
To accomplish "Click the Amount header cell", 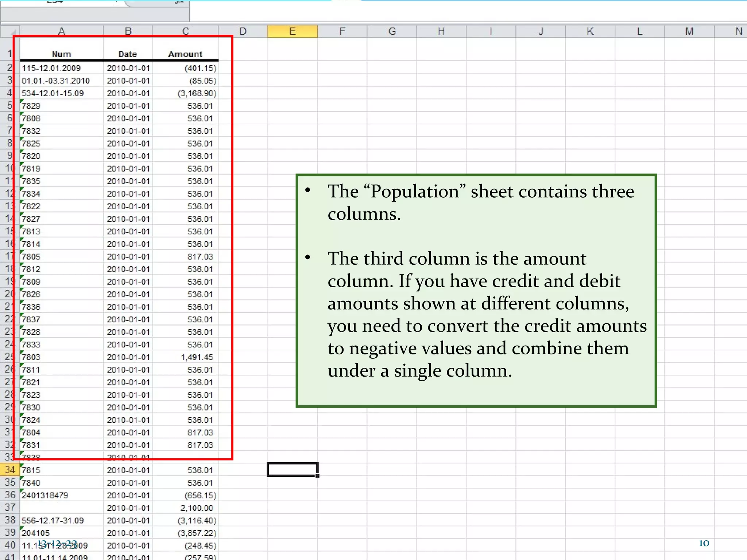I will coord(185,54).
